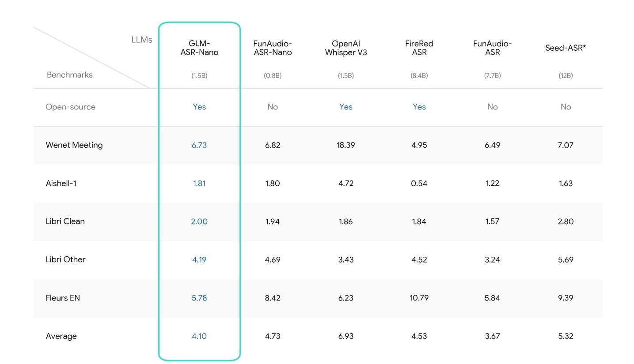Viewport: 634px width, 364px height.
Task: Select the Seed-ASR* column header
Action: click(566, 48)
